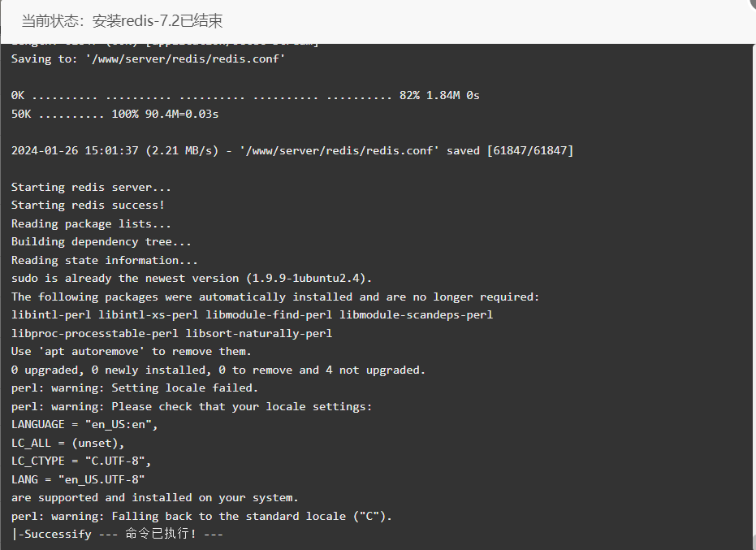The image size is (756, 550).
Task: Click the 'Starting redis success!' line
Action: (x=88, y=205)
